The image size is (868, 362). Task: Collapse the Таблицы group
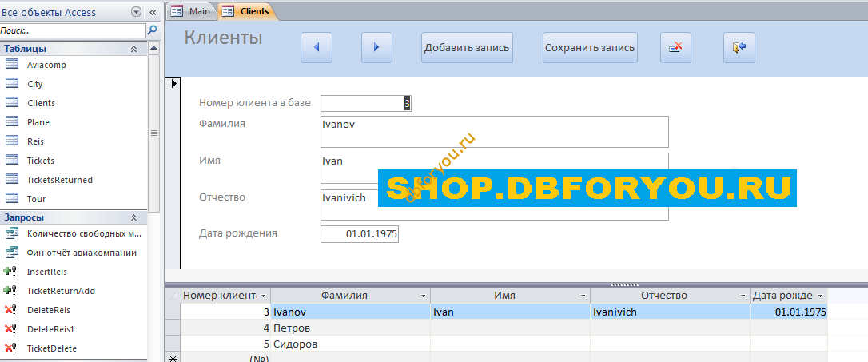133,49
